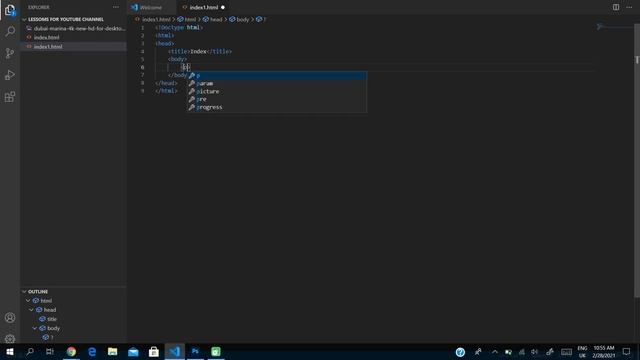Switch to Visual Studio Code taskbar icon
Image resolution: width=640 pixels, height=360 pixels.
174,351
